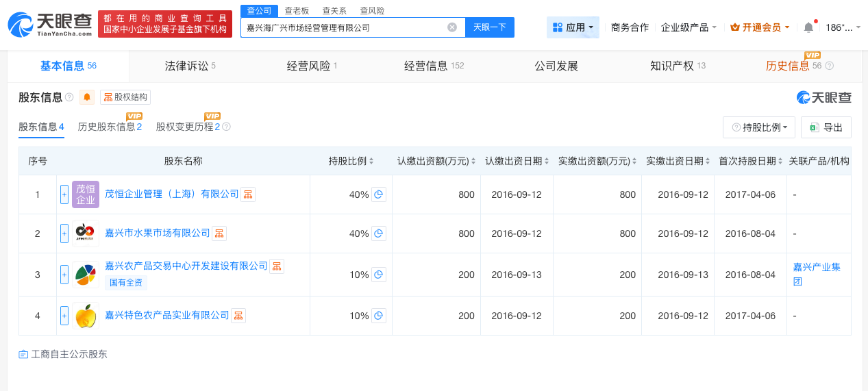View pie chart for row 2 40% share
868x391 pixels.
pos(379,234)
